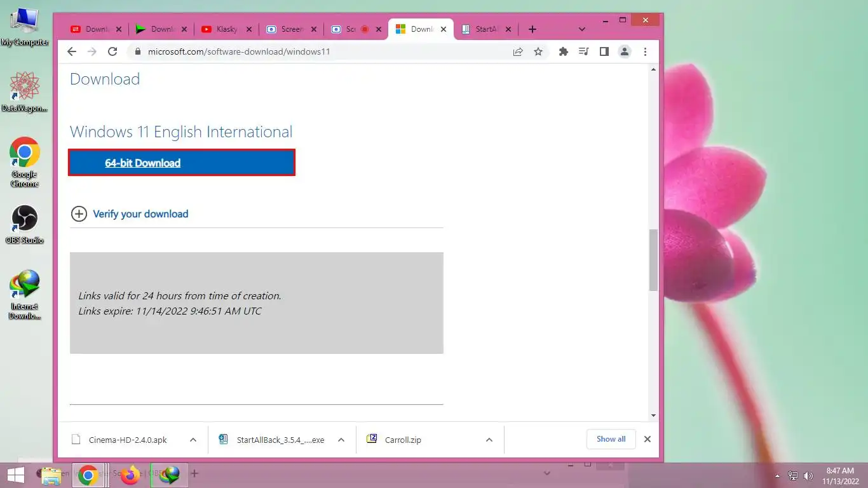Open My Computer desktop icon

click(24, 27)
